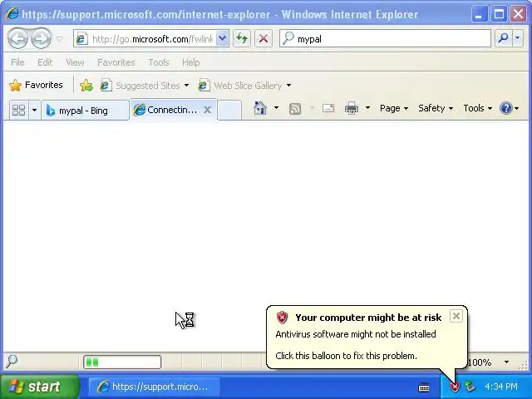The height and width of the screenshot is (399, 532).
Task: Open Favorites center with star button
Action: point(36,85)
